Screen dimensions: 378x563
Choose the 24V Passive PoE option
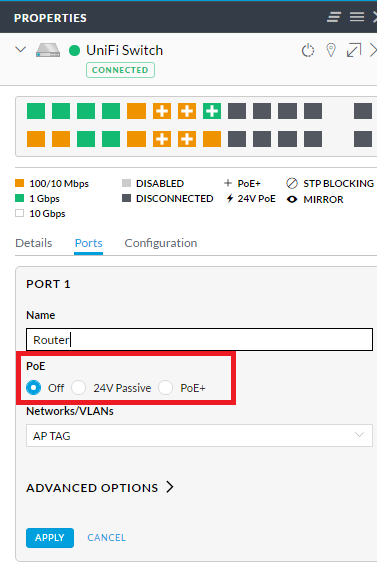78,388
